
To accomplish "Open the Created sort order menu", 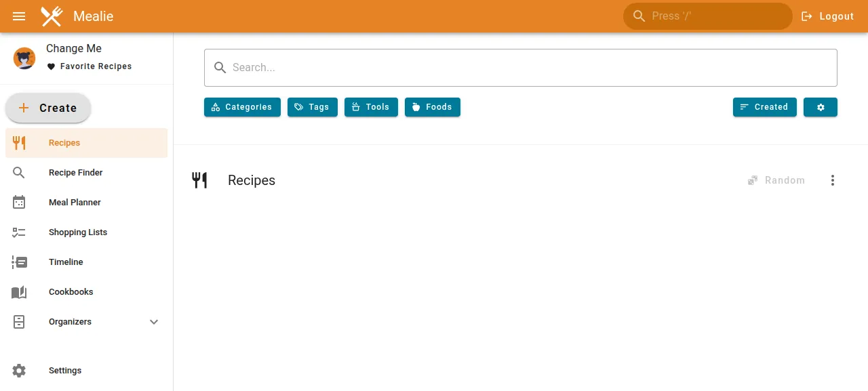I will click(765, 107).
